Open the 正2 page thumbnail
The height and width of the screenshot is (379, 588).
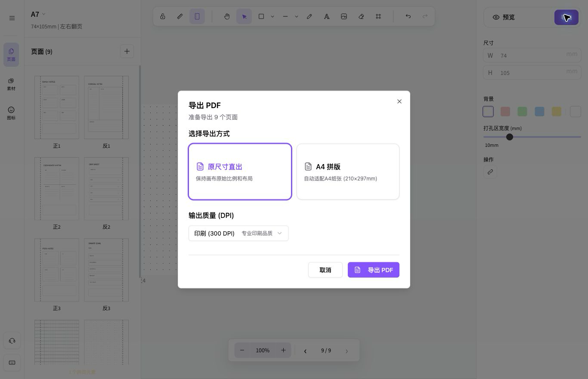pos(57,189)
